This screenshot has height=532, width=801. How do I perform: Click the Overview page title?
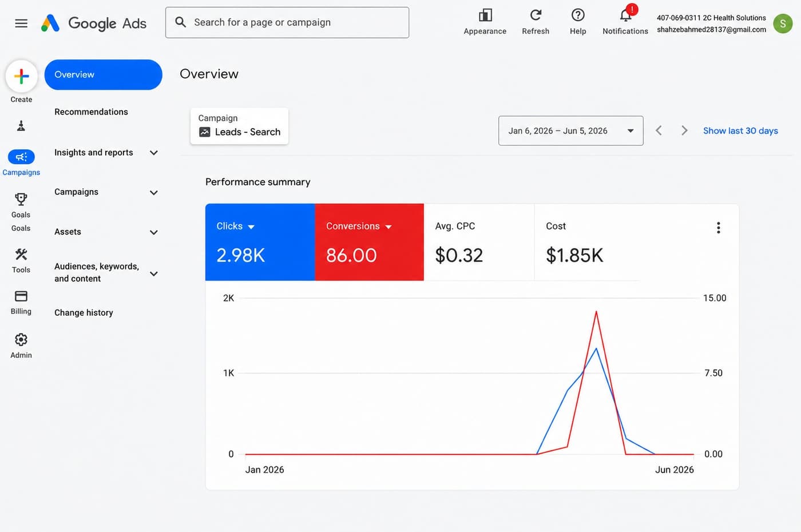click(209, 74)
